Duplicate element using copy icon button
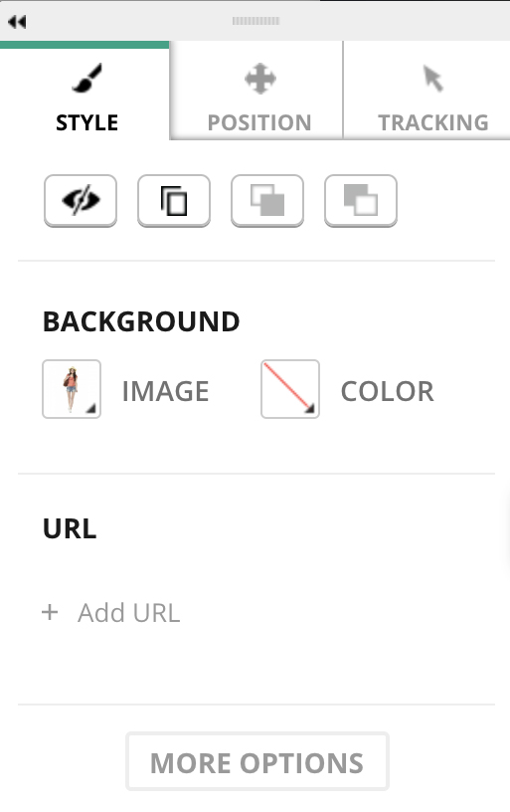 [174, 200]
